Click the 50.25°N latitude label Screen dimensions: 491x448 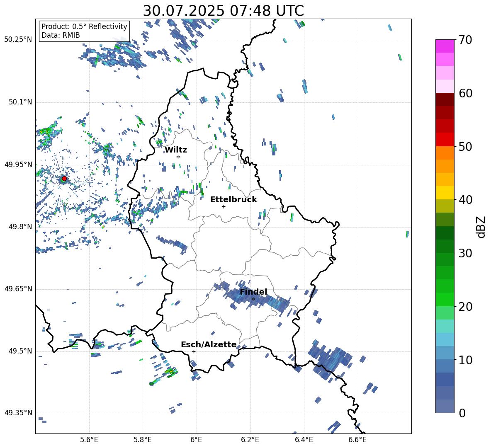coord(18,40)
